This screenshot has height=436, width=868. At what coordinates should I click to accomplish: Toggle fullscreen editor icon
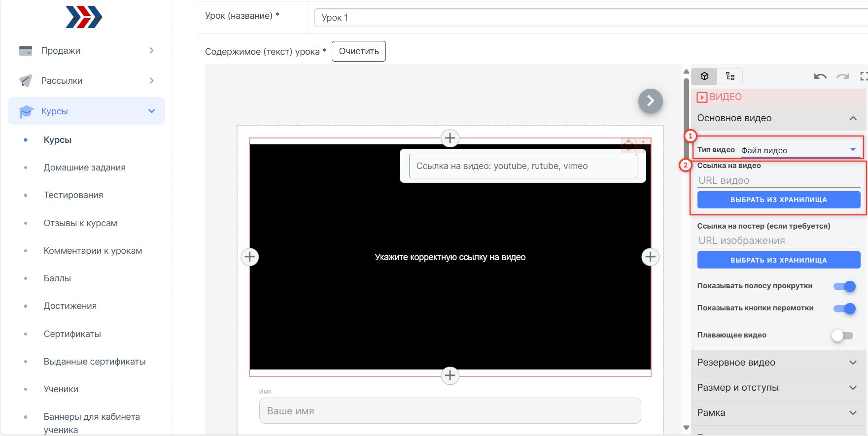pyautogui.click(x=864, y=76)
